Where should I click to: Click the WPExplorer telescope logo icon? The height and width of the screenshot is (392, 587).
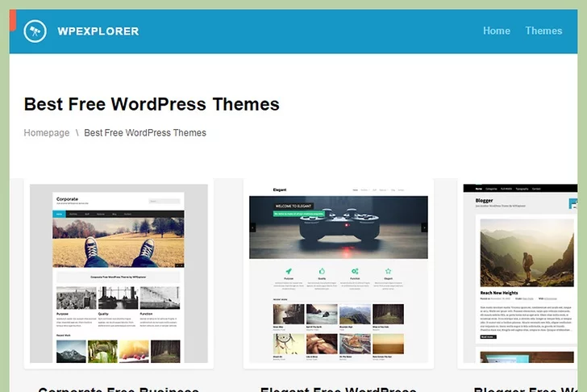[x=35, y=31]
